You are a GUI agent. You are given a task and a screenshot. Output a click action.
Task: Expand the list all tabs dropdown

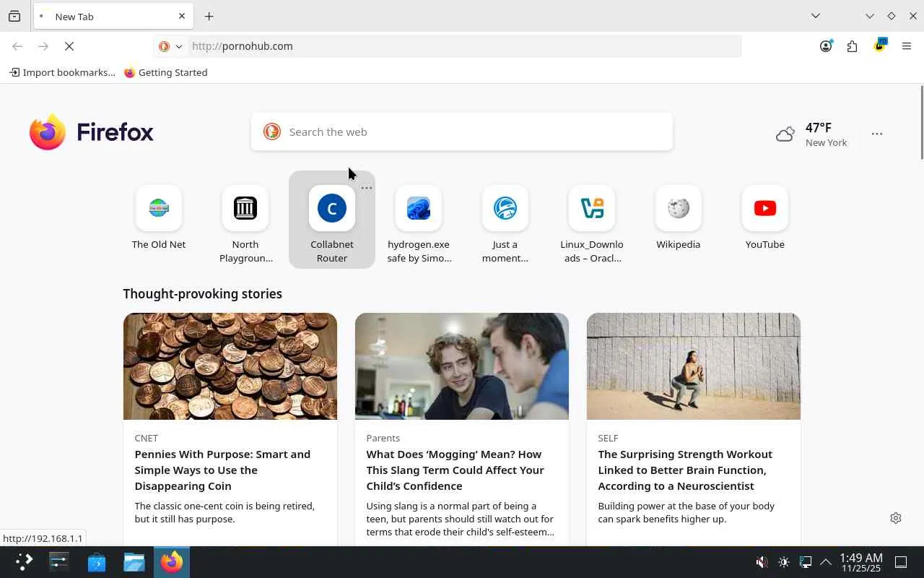pyautogui.click(x=816, y=16)
